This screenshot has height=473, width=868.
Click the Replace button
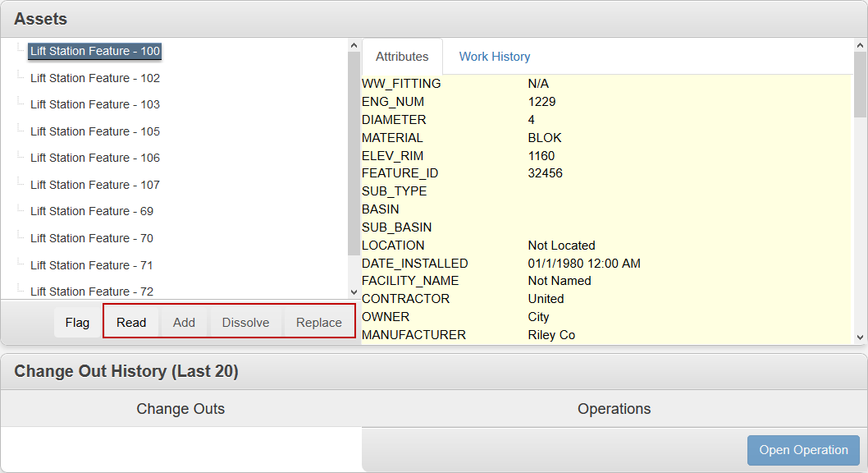tap(318, 323)
